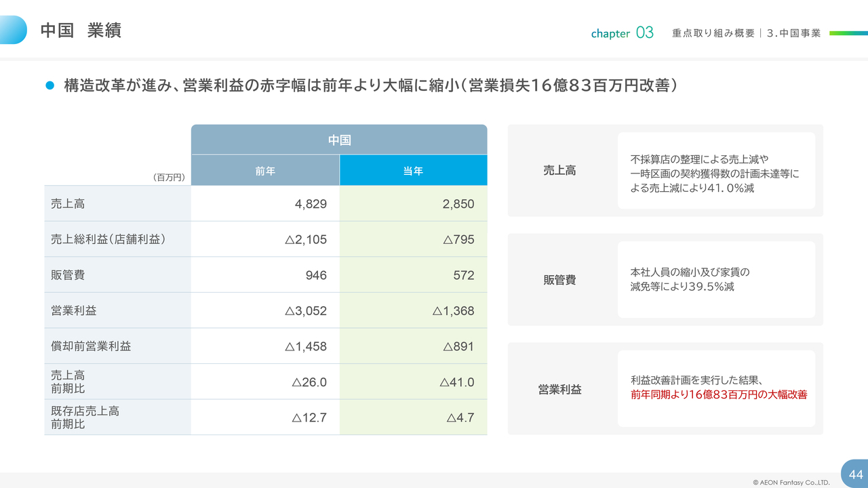Click the 償却前営業利益 row label
The width and height of the screenshot is (868, 488).
click(x=91, y=346)
